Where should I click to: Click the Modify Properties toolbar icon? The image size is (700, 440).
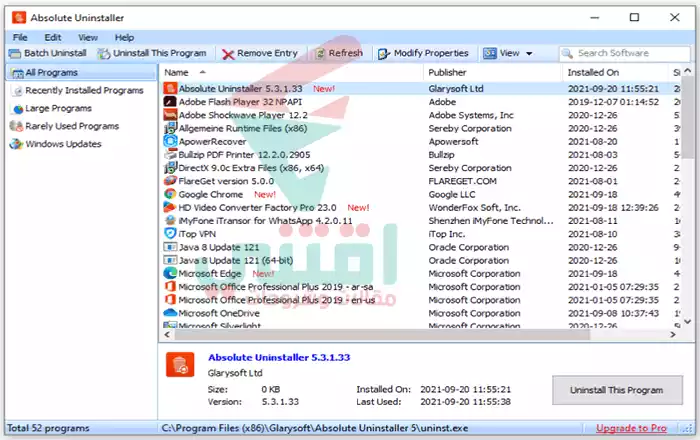(x=384, y=54)
